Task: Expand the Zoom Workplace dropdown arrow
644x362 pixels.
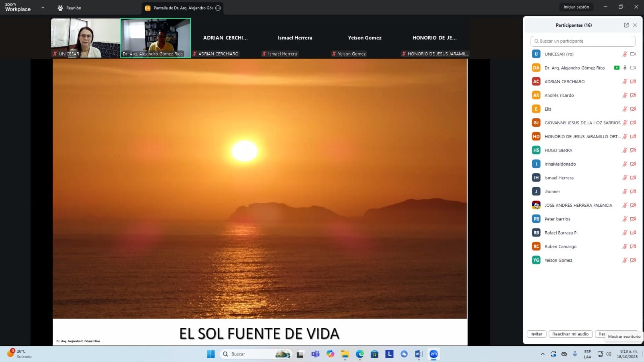Action: click(x=43, y=8)
